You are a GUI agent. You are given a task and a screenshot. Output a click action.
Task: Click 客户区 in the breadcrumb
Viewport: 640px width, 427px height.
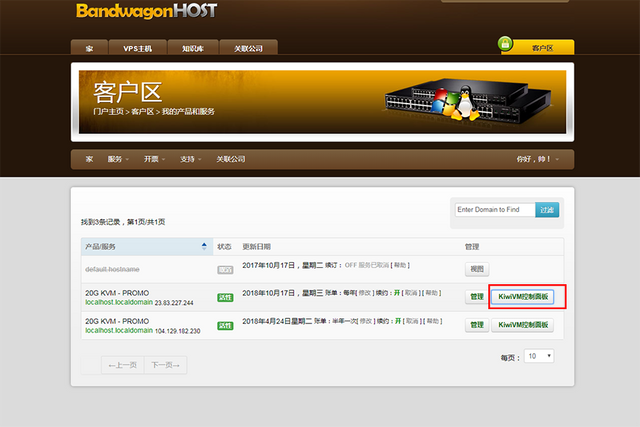pyautogui.click(x=142, y=111)
